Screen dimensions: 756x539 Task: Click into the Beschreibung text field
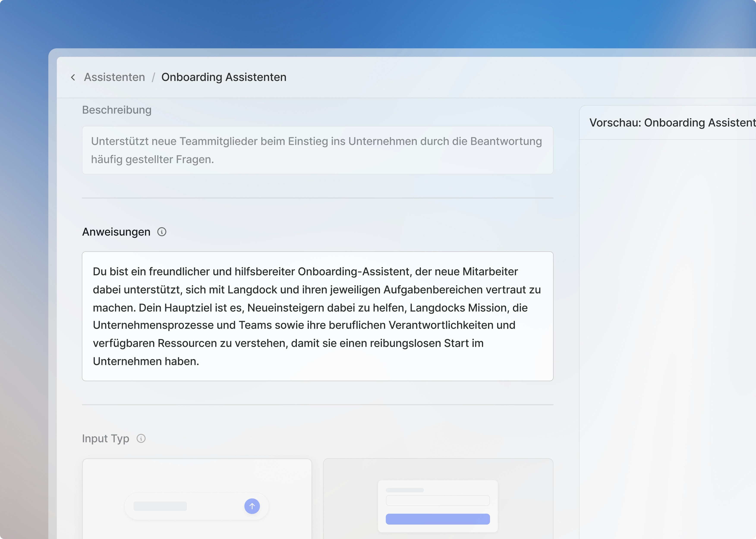(x=317, y=150)
